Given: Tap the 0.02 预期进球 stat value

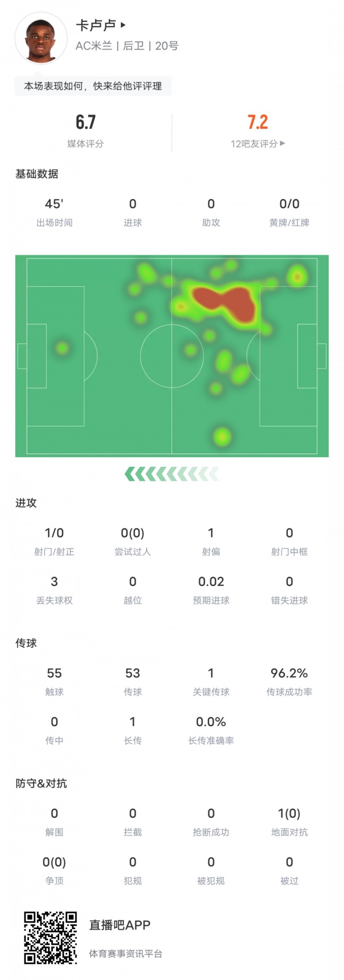Looking at the screenshot, I should pos(211,582).
